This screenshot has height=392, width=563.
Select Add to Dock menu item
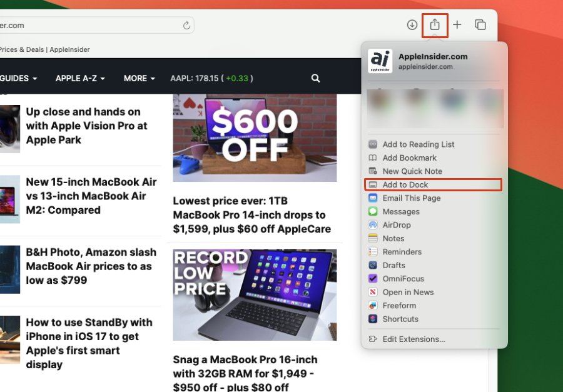[x=405, y=184]
